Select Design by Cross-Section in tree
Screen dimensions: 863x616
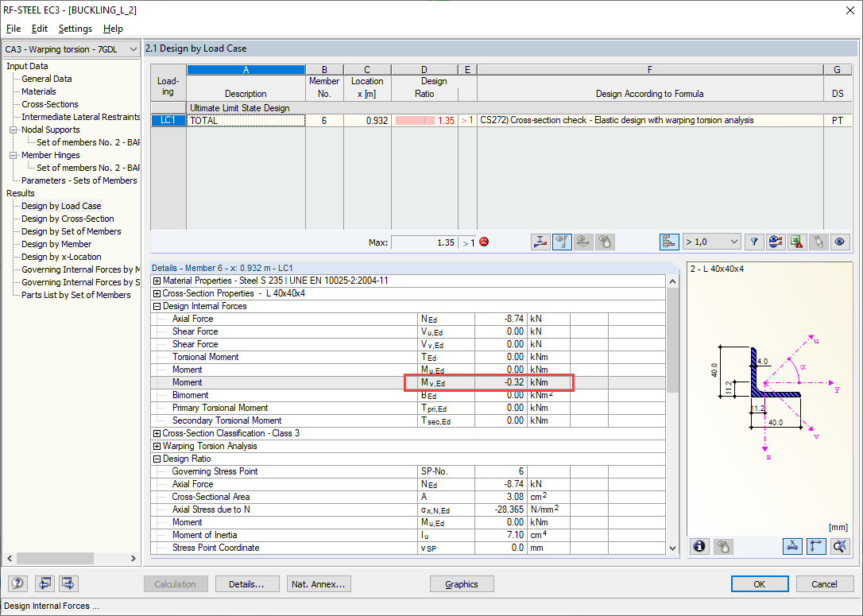point(68,219)
